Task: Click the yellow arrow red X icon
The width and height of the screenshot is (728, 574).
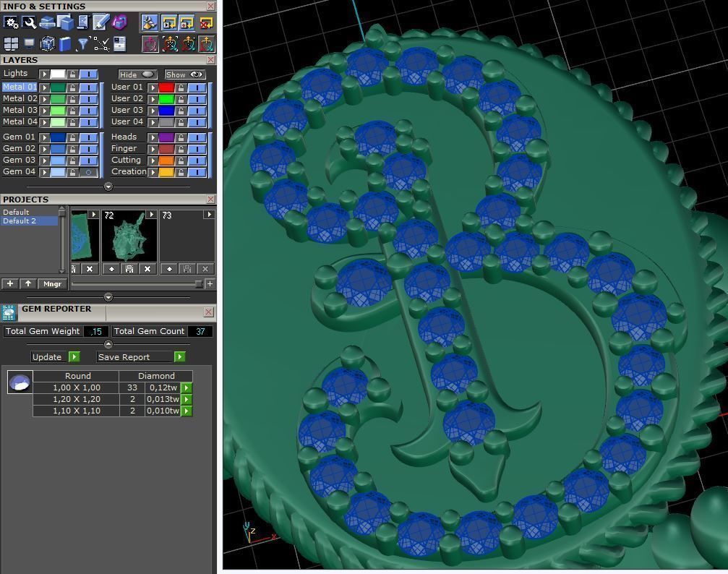Action: [206, 22]
